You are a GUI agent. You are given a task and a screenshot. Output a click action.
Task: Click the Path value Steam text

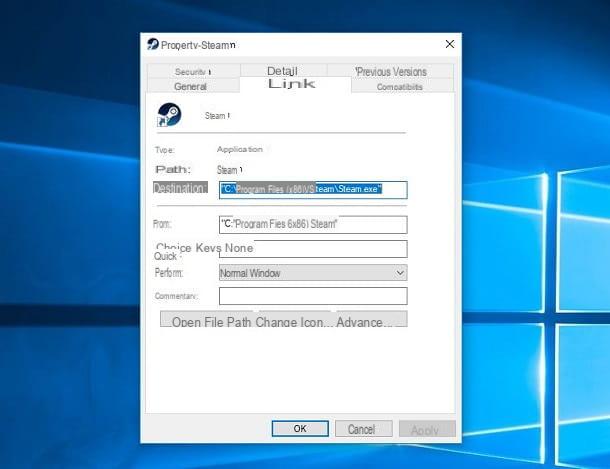pyautogui.click(x=230, y=170)
